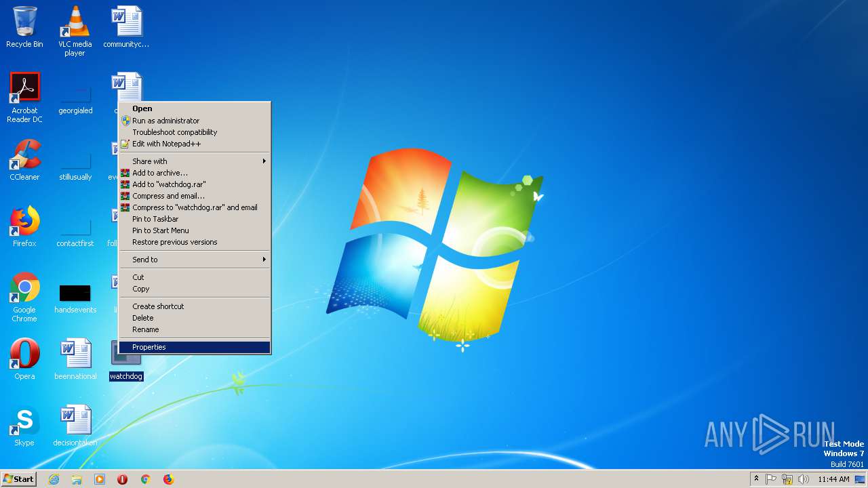This screenshot has width=868, height=488.
Task: Choose Pin to Taskbar
Action: click(195, 219)
